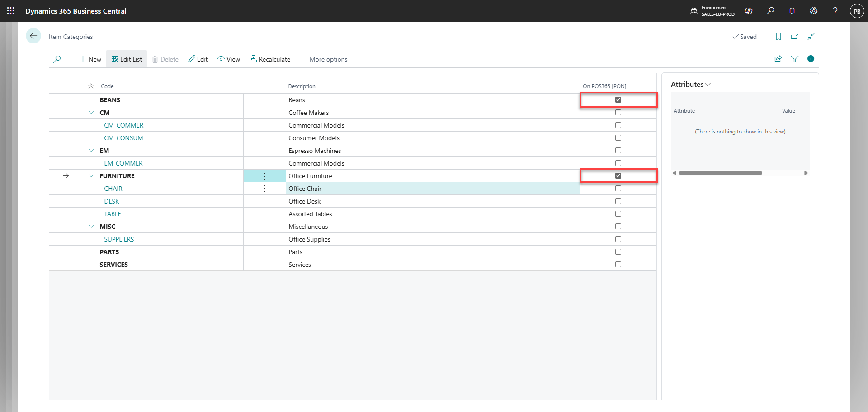Collapse the FURNITURE category
Screen dimensions: 868x412
click(91, 176)
